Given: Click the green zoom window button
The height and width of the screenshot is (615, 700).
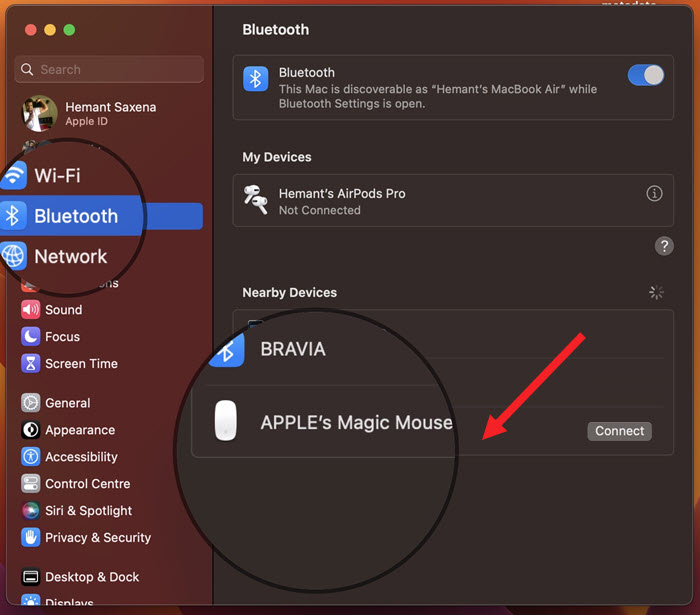Looking at the screenshot, I should point(69,30).
